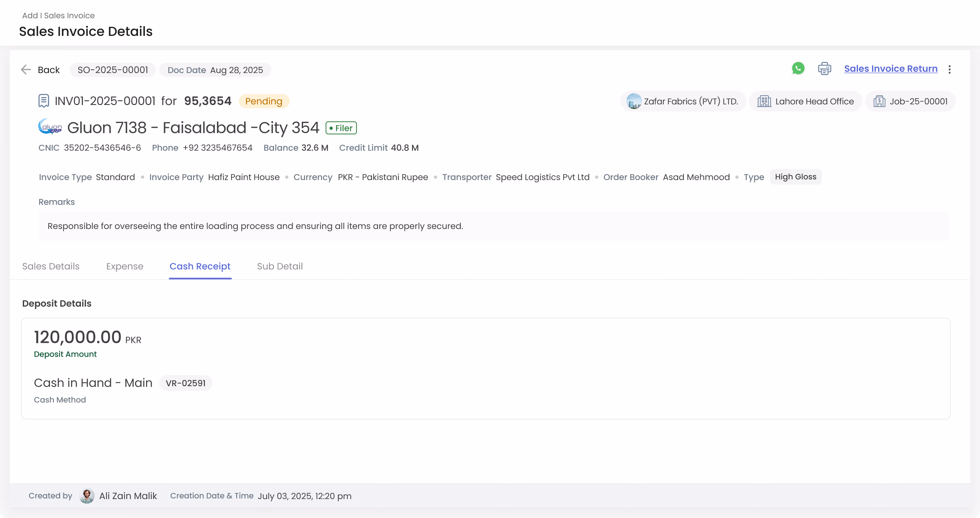Click the Pending status badge
This screenshot has height=518, width=980.
pos(264,101)
